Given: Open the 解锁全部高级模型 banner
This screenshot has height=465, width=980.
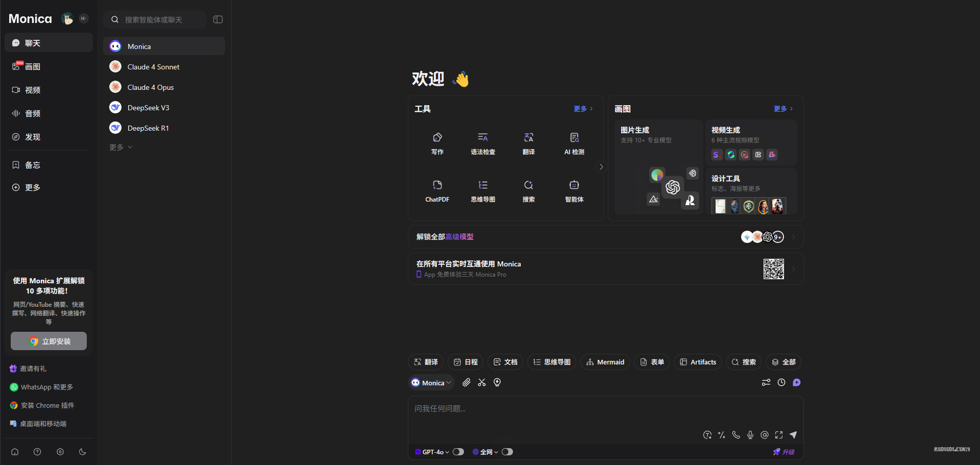Looking at the screenshot, I should point(605,237).
